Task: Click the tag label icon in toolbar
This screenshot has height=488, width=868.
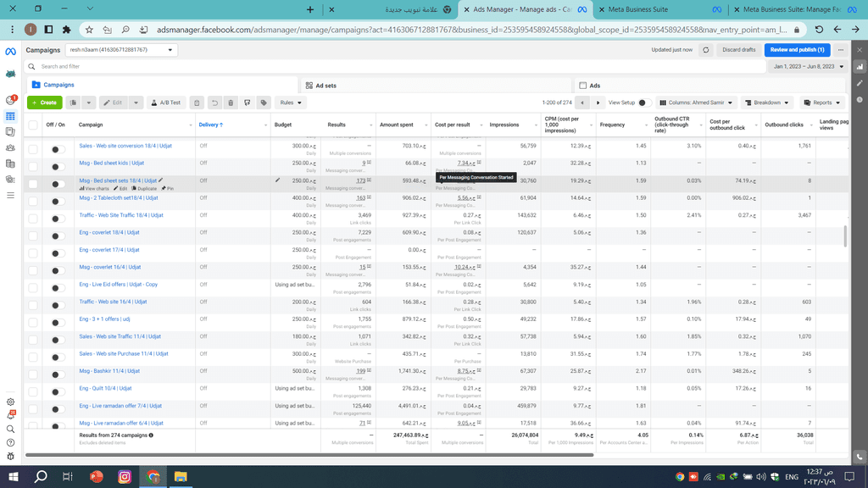Action: tap(264, 103)
